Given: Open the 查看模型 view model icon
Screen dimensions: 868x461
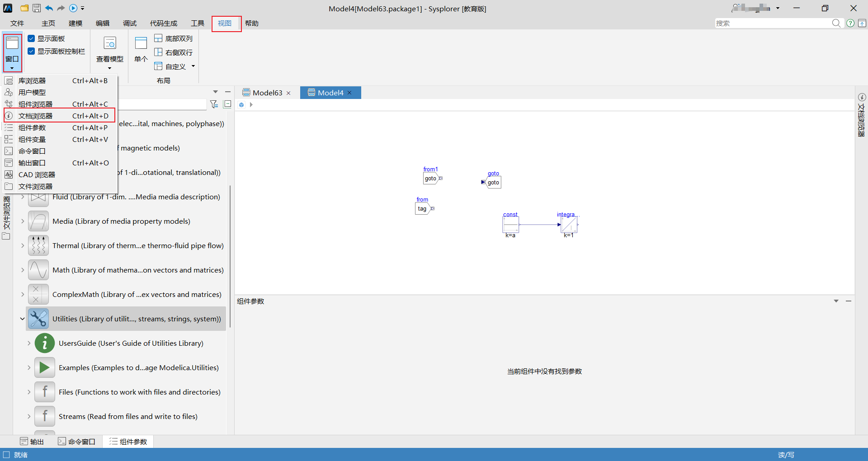Looking at the screenshot, I should (x=110, y=43).
